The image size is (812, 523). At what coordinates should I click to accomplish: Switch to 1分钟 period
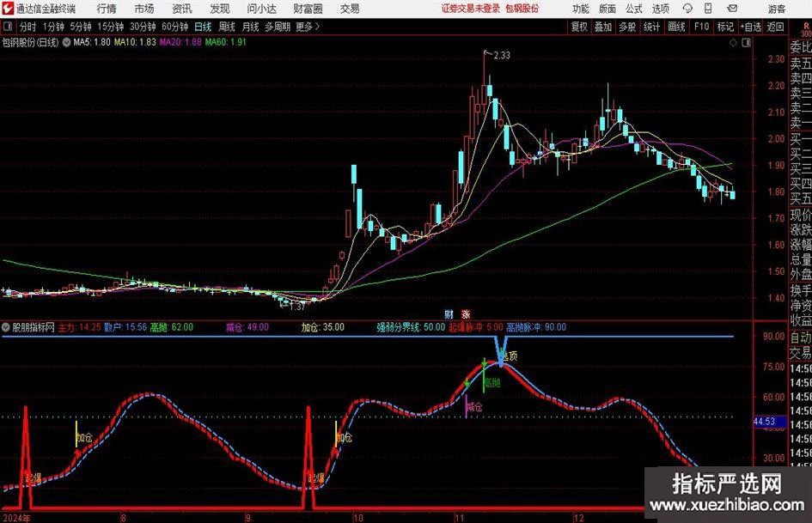52,27
